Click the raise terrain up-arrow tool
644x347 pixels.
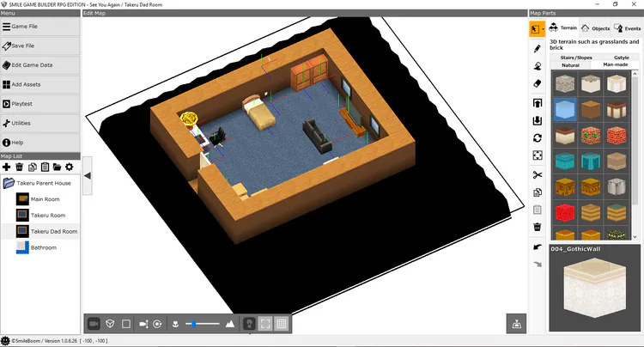(538, 103)
